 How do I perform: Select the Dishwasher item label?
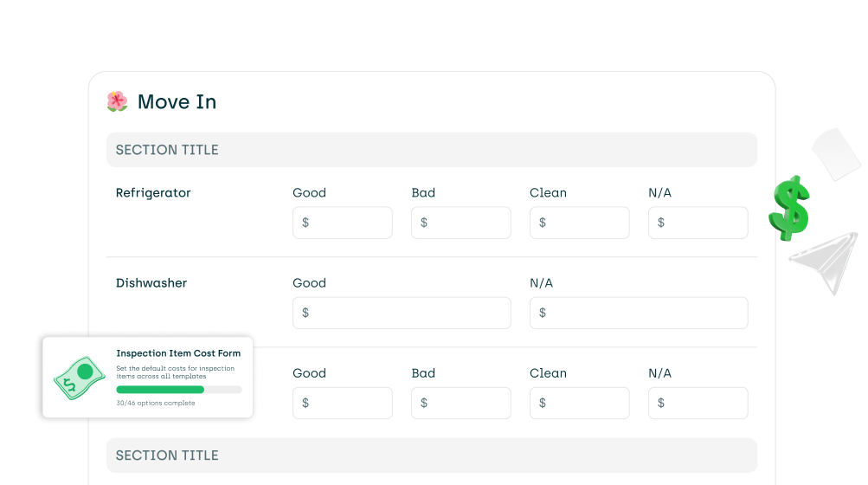coord(151,282)
